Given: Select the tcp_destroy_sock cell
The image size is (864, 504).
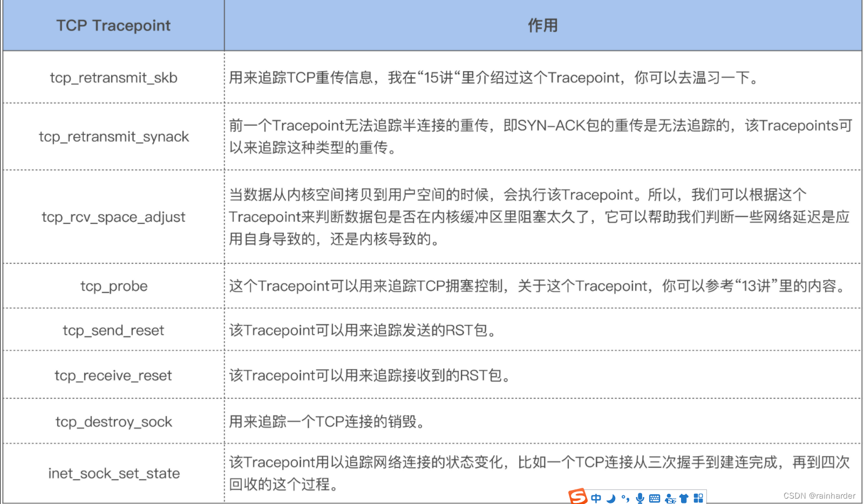Looking at the screenshot, I should 113,422.
